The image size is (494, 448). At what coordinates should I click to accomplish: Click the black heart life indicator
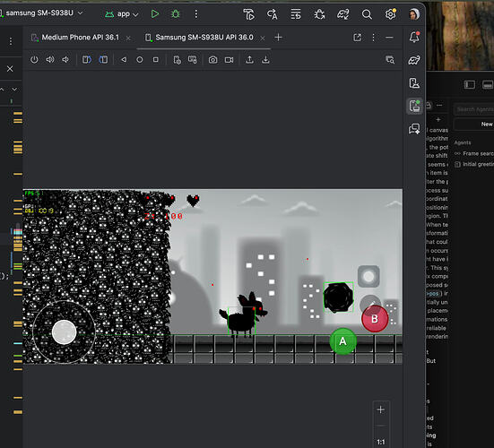point(193,201)
